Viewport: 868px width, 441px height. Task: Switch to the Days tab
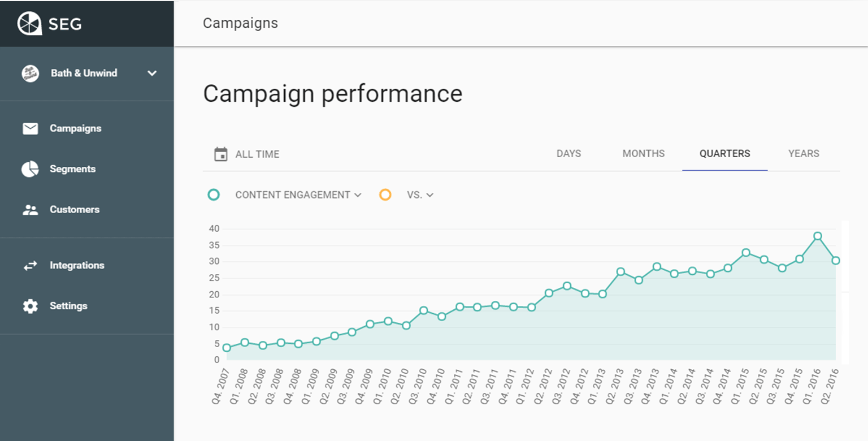pos(568,154)
